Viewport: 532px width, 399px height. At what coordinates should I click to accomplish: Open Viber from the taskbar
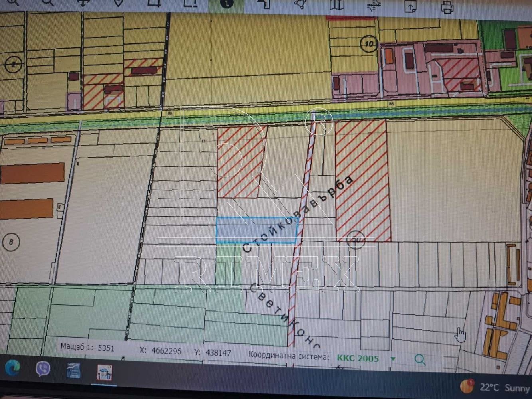[43, 369]
